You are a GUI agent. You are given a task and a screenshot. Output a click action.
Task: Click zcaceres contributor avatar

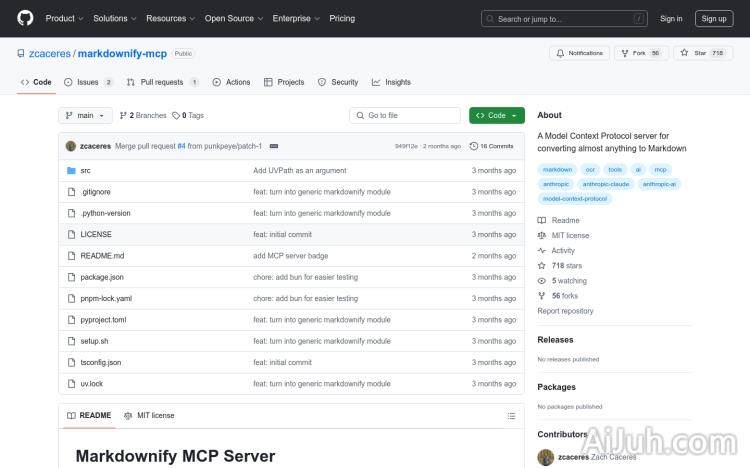click(546, 457)
